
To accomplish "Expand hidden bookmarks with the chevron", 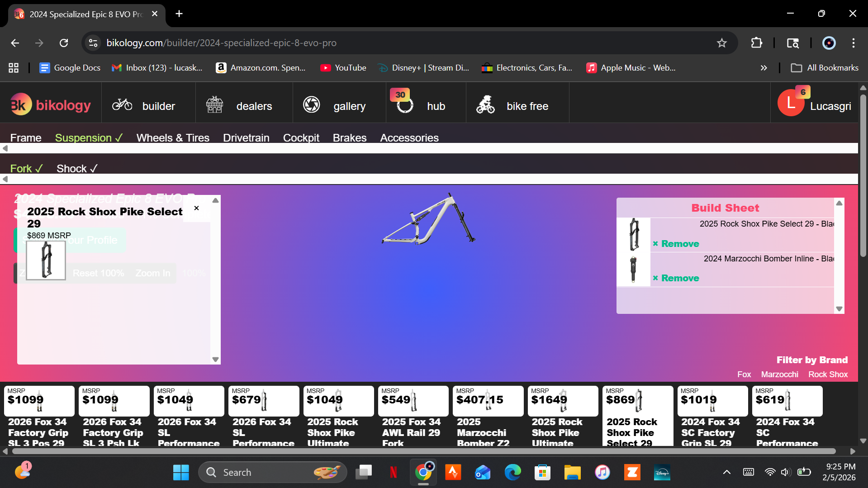I will 764,67.
